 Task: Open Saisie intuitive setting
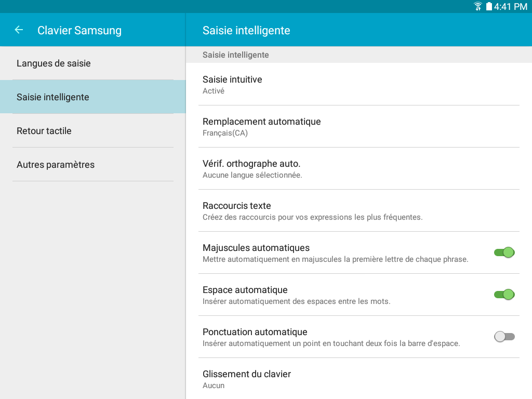[x=359, y=84]
